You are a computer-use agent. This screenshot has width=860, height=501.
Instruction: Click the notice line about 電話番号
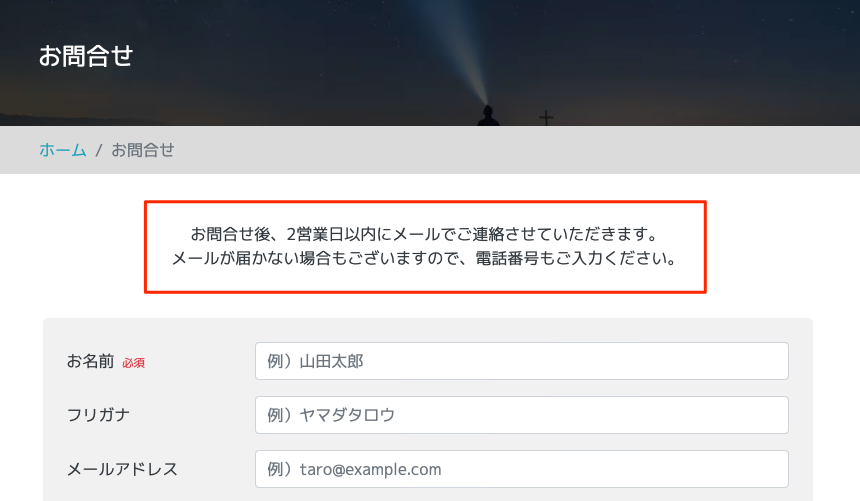(x=425, y=260)
